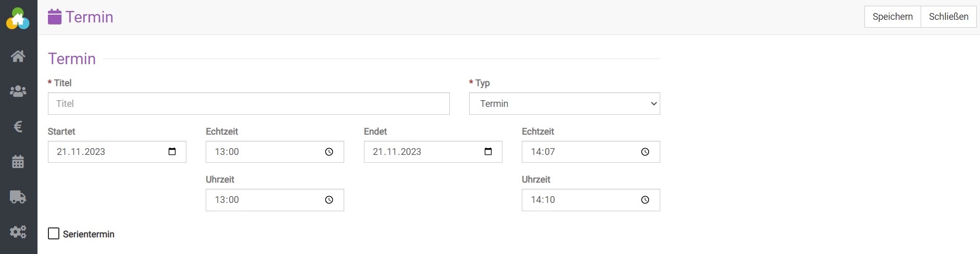Image resolution: width=980 pixels, height=254 pixels.
Task: Open the calendar icon in sidebar
Action: click(18, 162)
